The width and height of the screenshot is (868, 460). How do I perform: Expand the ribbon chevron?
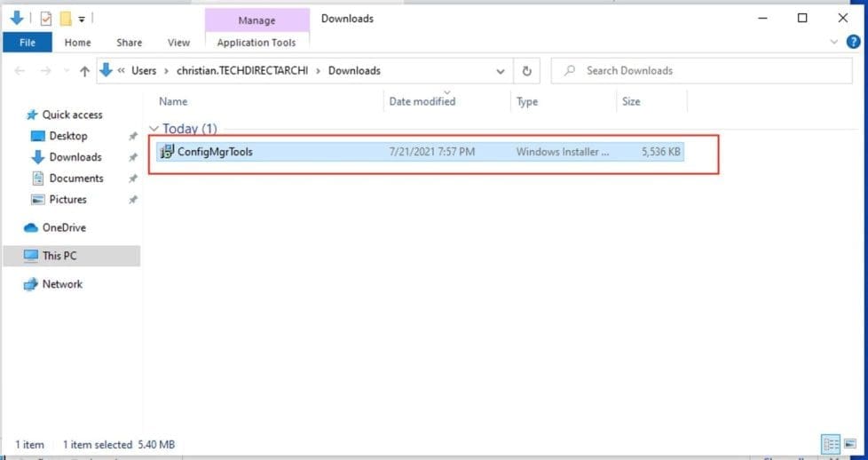(834, 42)
